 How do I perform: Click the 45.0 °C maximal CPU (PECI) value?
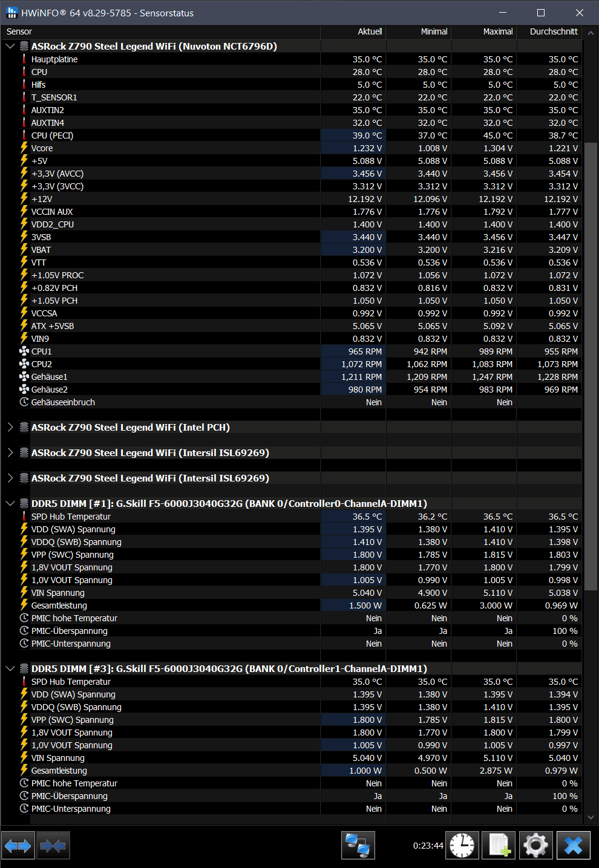point(497,135)
